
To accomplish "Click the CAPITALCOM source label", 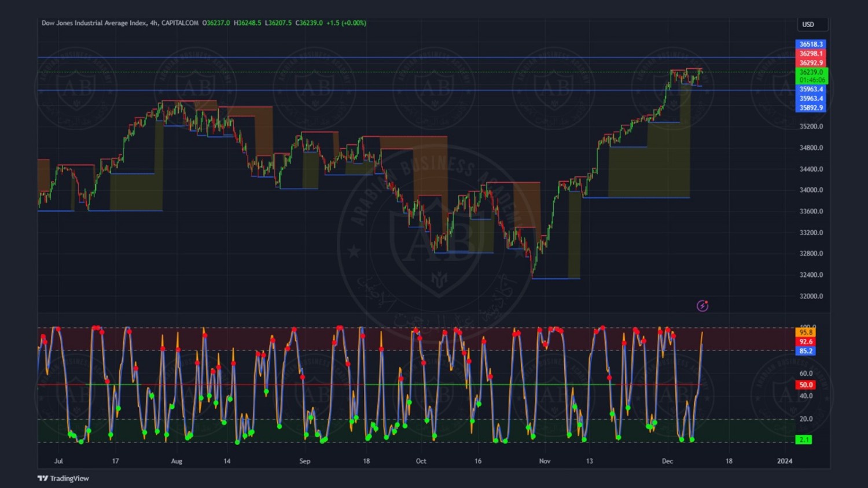I will (180, 23).
